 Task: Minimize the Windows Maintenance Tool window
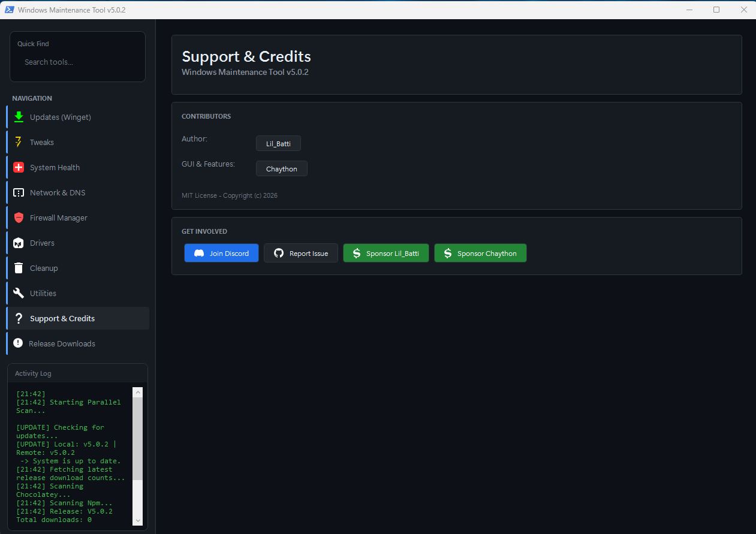(x=690, y=10)
